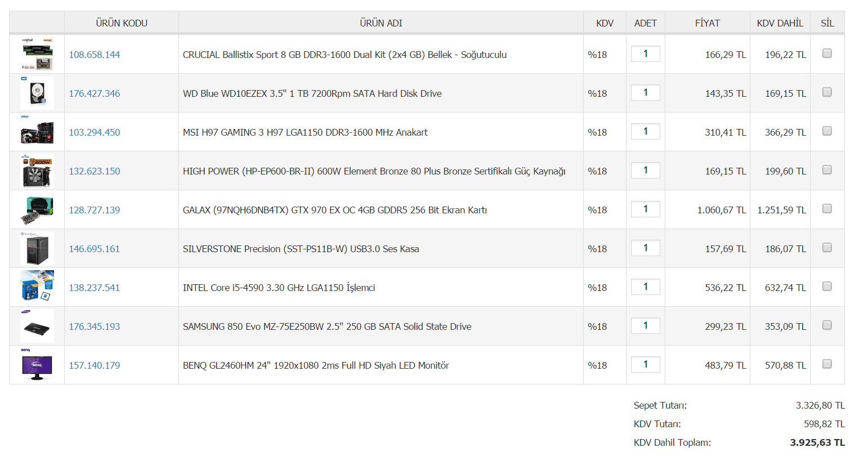The width and height of the screenshot is (868, 461).
Task: Follow the 138.237.541 product code link
Action: pyautogui.click(x=95, y=288)
